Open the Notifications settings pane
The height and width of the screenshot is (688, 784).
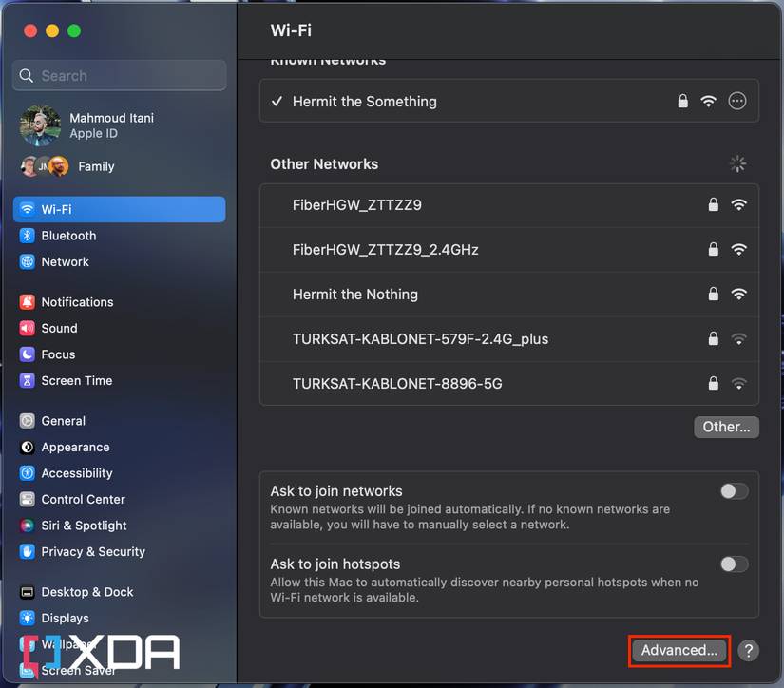click(119, 302)
